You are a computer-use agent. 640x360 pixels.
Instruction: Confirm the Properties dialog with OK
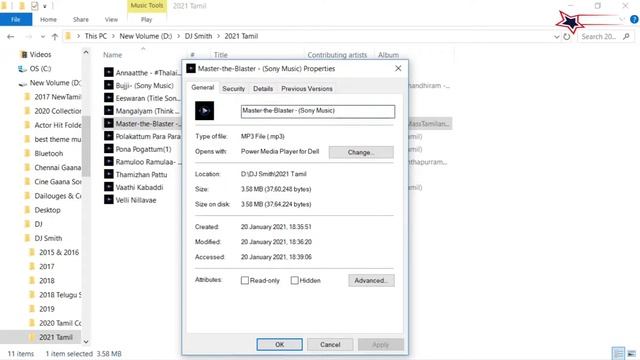280,344
